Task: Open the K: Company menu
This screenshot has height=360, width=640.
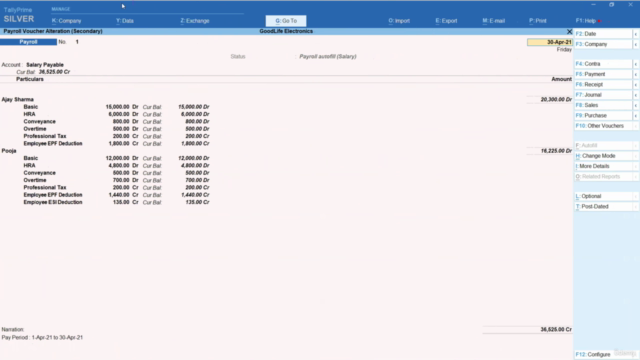Action: (67, 21)
